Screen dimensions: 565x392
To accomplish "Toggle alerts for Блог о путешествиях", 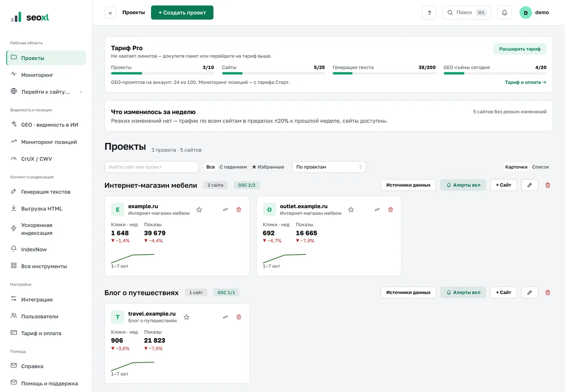I will coord(463,292).
